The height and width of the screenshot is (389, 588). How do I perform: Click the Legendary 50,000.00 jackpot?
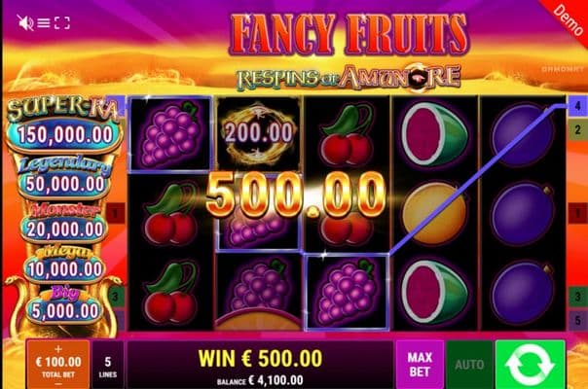coord(64,184)
